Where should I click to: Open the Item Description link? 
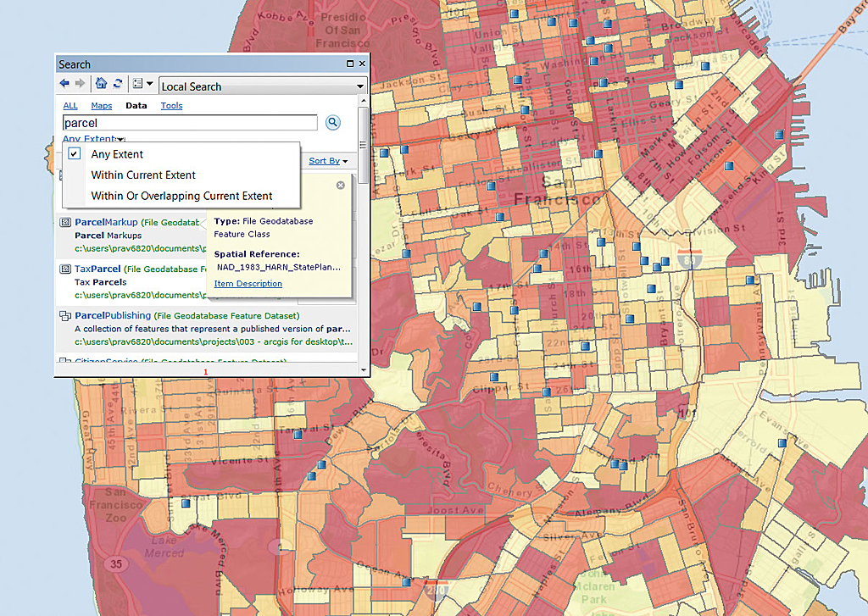click(x=248, y=284)
